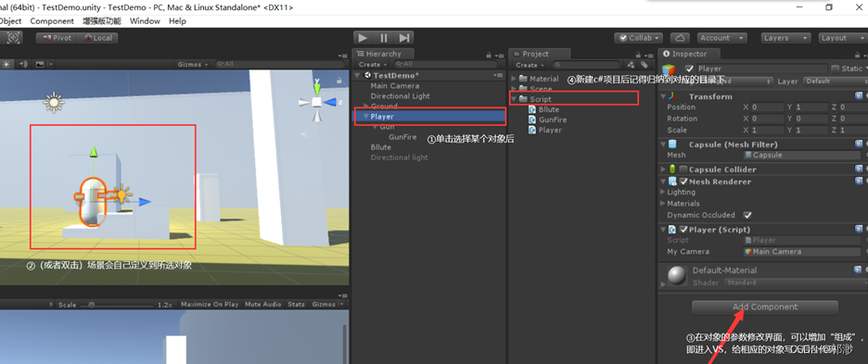Click the cloud services icon
The image size is (868, 364).
pos(680,38)
